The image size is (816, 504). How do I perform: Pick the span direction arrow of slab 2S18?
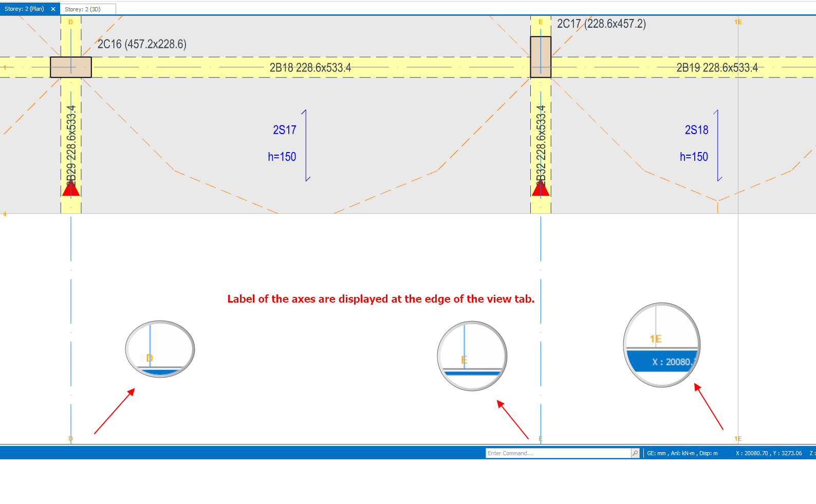(718, 145)
